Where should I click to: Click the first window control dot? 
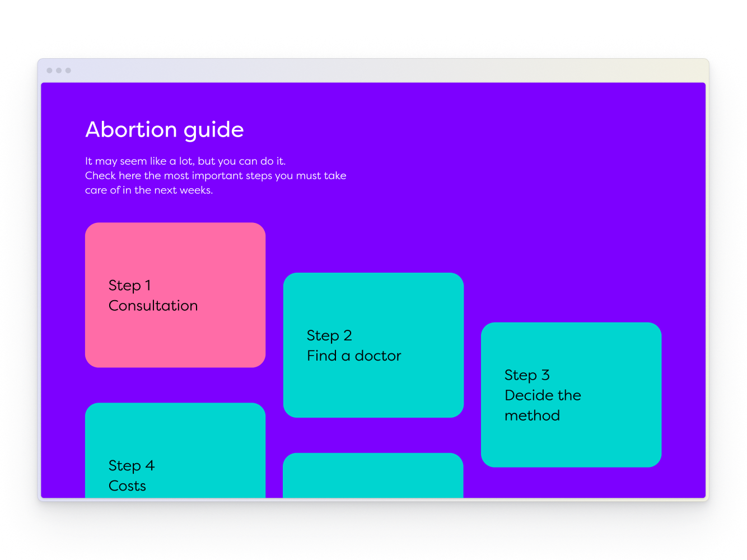pos(49,71)
